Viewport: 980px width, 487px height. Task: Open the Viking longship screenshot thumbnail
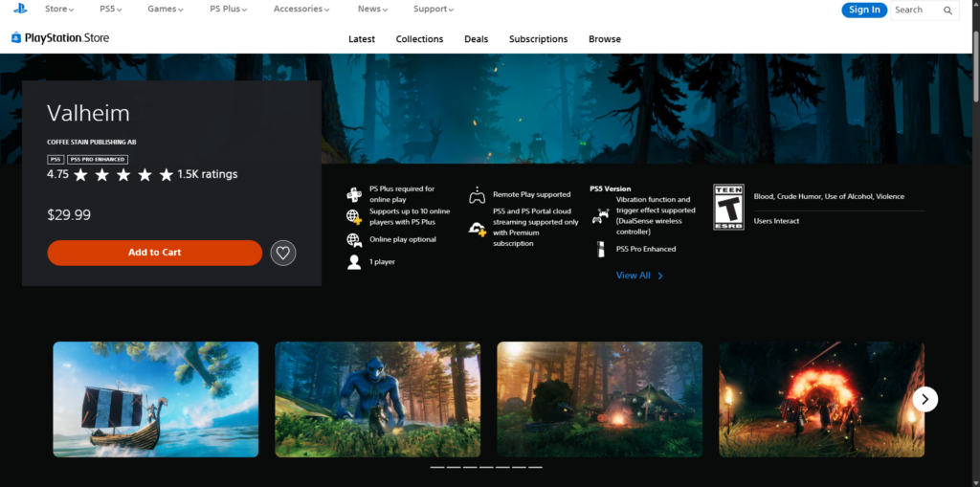pyautogui.click(x=156, y=399)
